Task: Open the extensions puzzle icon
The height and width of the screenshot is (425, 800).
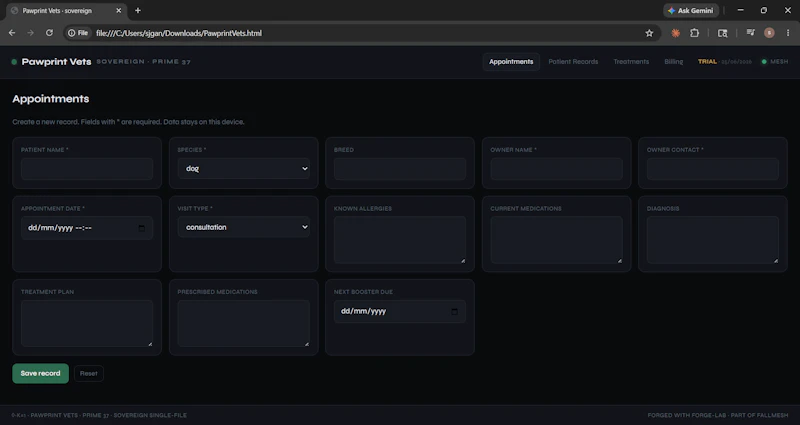Action: [694, 33]
